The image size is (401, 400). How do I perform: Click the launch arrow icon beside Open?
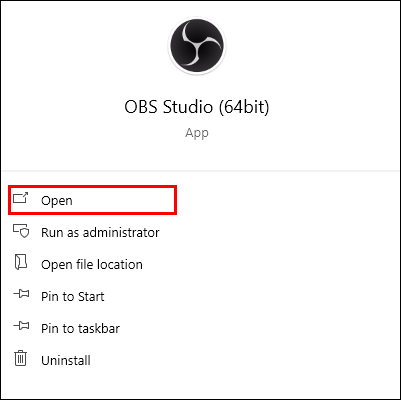tap(21, 198)
